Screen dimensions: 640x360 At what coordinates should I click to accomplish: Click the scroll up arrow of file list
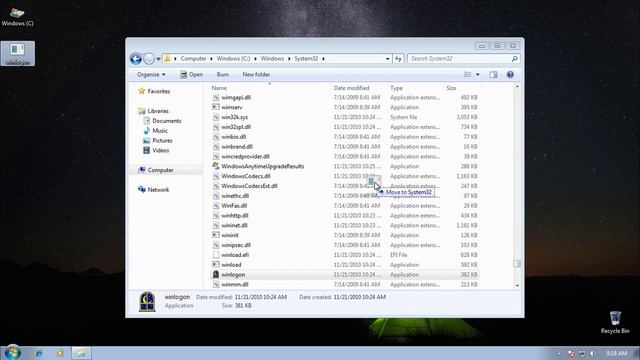click(517, 87)
